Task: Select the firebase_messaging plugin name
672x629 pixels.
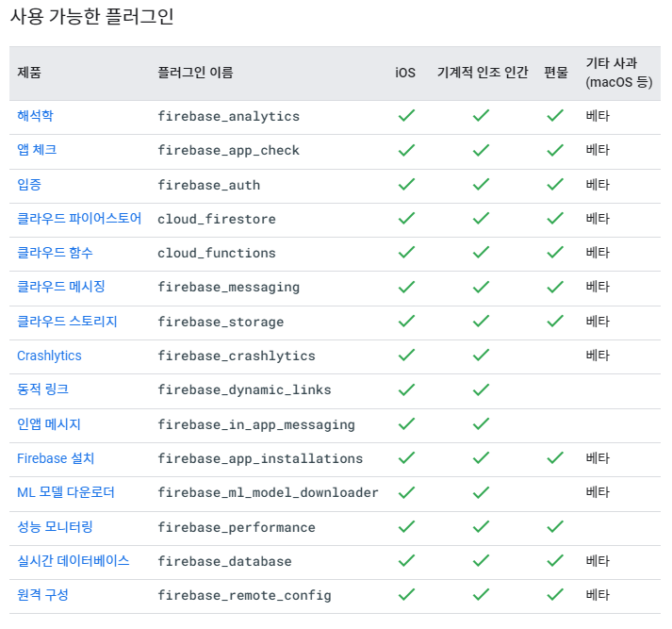Action: point(228,288)
